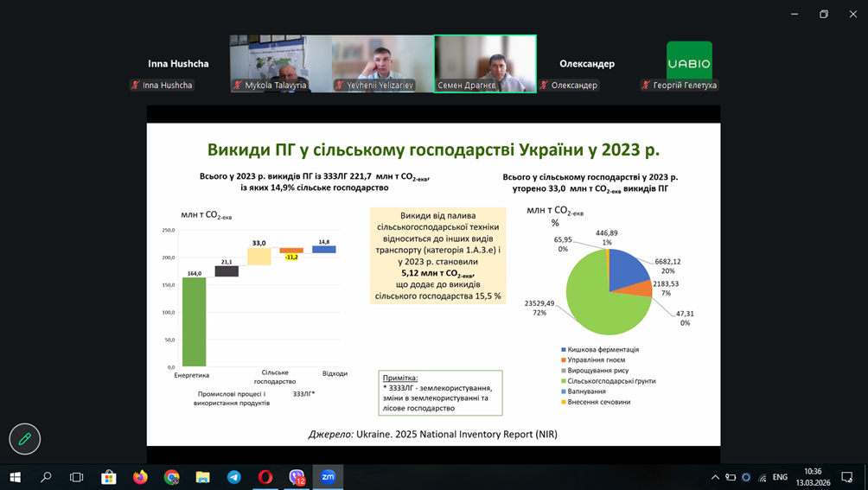Click muted mic icon beside Олександр label
The image size is (868, 490).
[544, 86]
